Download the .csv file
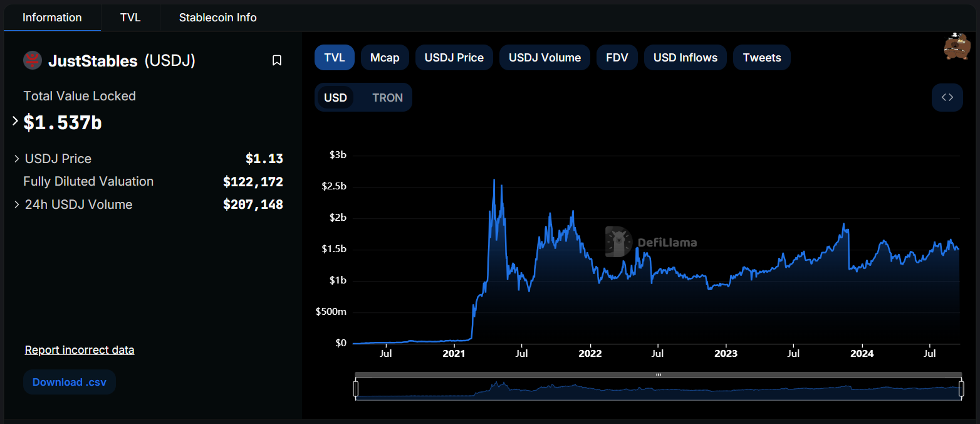This screenshot has height=424, width=980. 70,382
